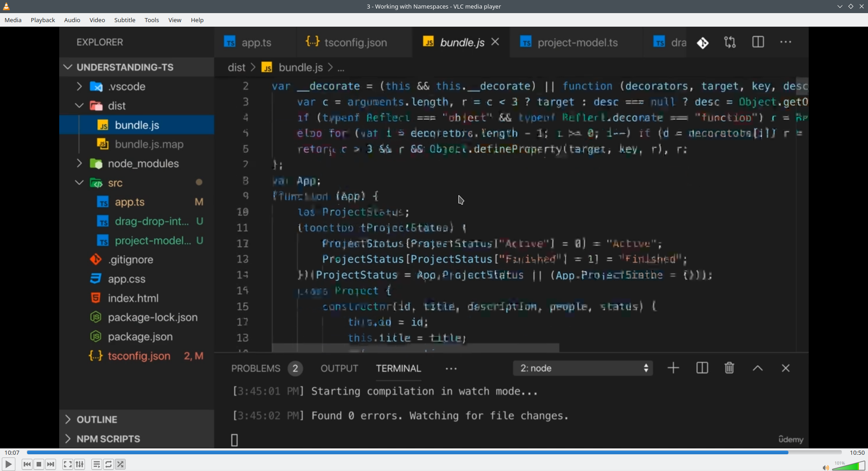
Task: Open drag-drop-int... file in explorer
Action: click(137, 221)
